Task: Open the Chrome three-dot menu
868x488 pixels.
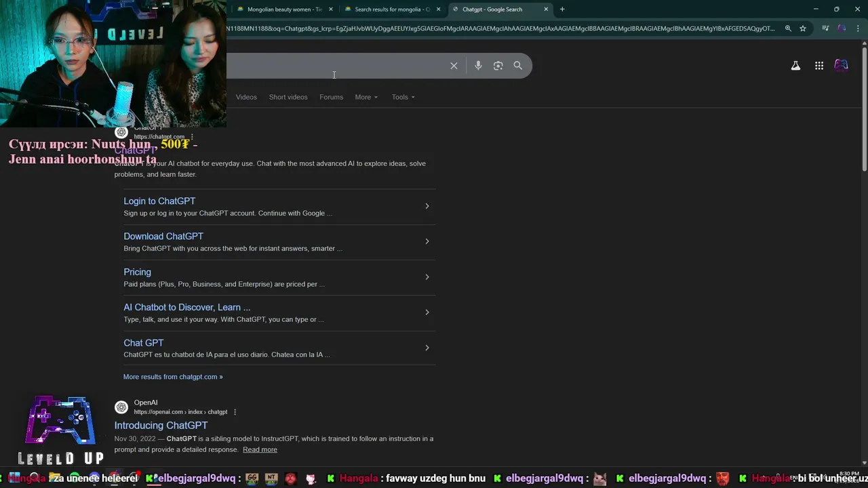Action: [x=857, y=28]
